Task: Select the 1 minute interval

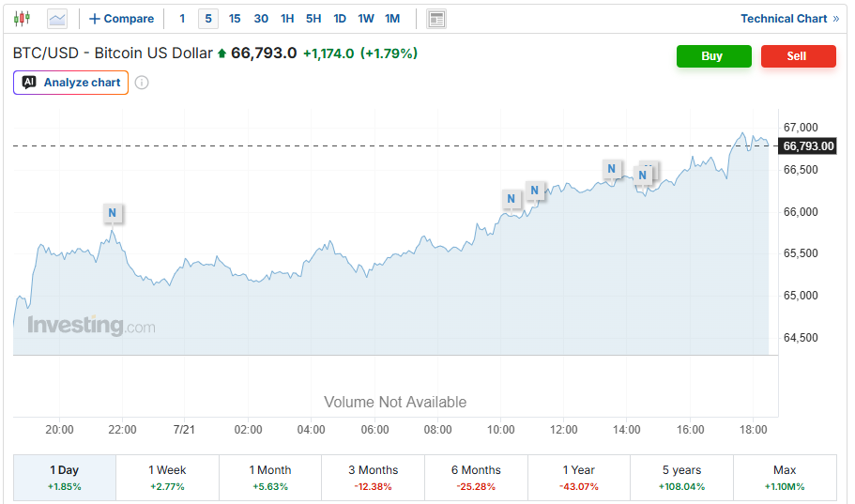Action: [x=182, y=19]
